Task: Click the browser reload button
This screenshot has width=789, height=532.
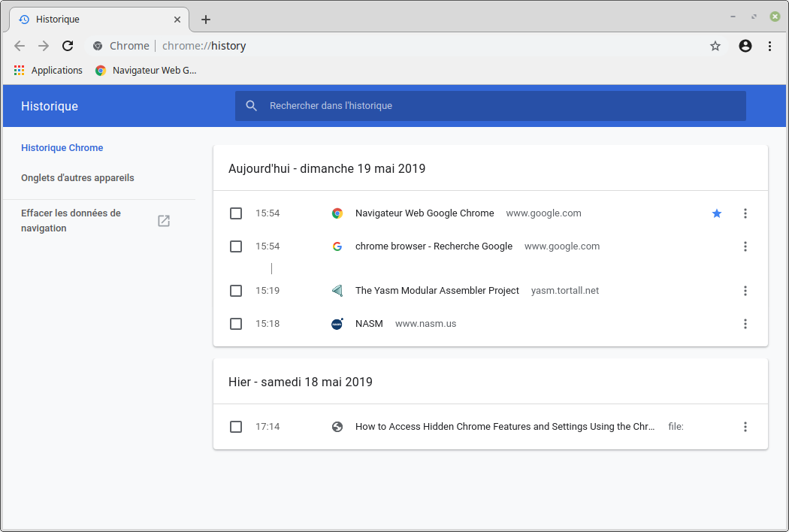Action: pyautogui.click(x=68, y=46)
